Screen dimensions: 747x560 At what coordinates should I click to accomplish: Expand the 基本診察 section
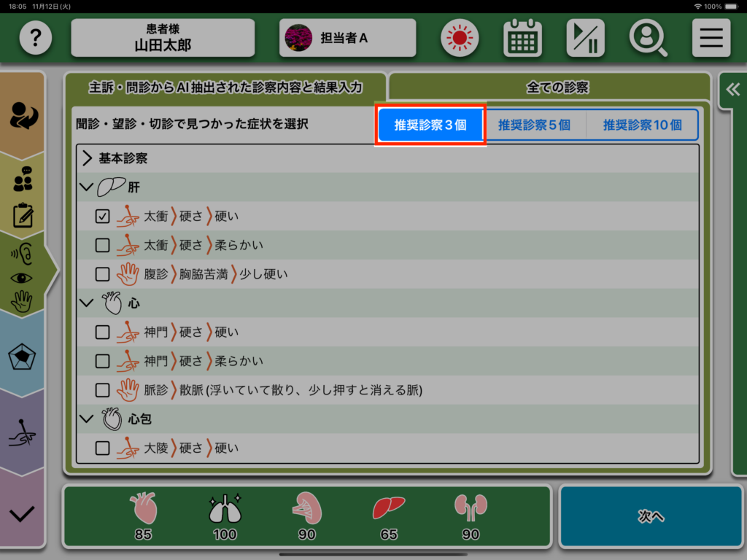(x=88, y=158)
